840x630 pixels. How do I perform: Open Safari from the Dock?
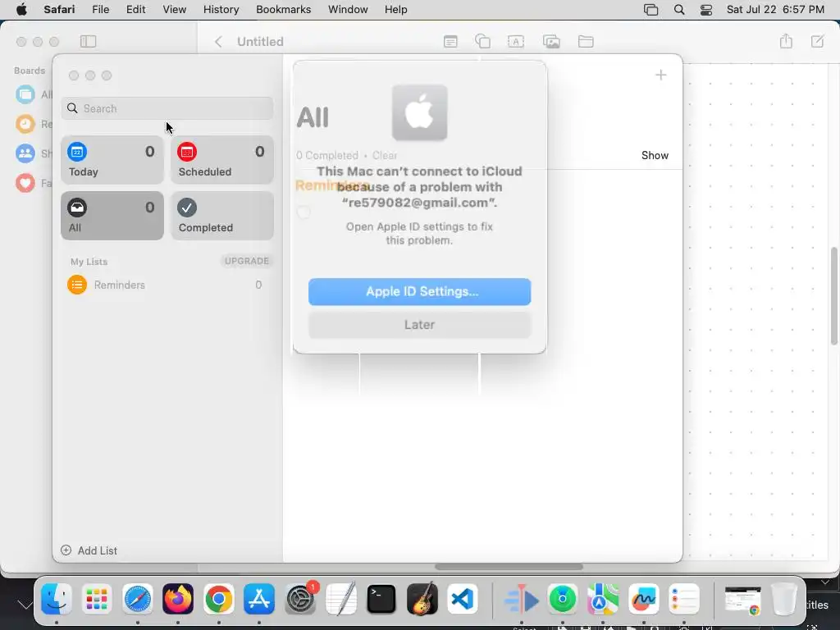[x=138, y=599]
